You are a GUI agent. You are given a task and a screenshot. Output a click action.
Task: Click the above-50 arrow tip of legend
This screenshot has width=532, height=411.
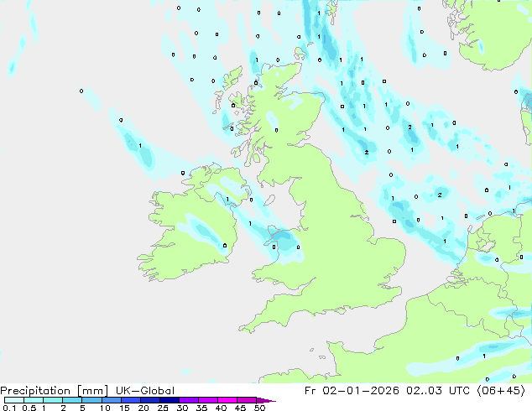pos(266,400)
